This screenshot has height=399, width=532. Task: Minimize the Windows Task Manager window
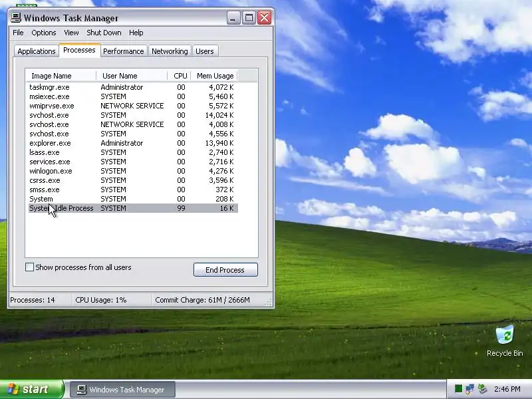pos(233,18)
